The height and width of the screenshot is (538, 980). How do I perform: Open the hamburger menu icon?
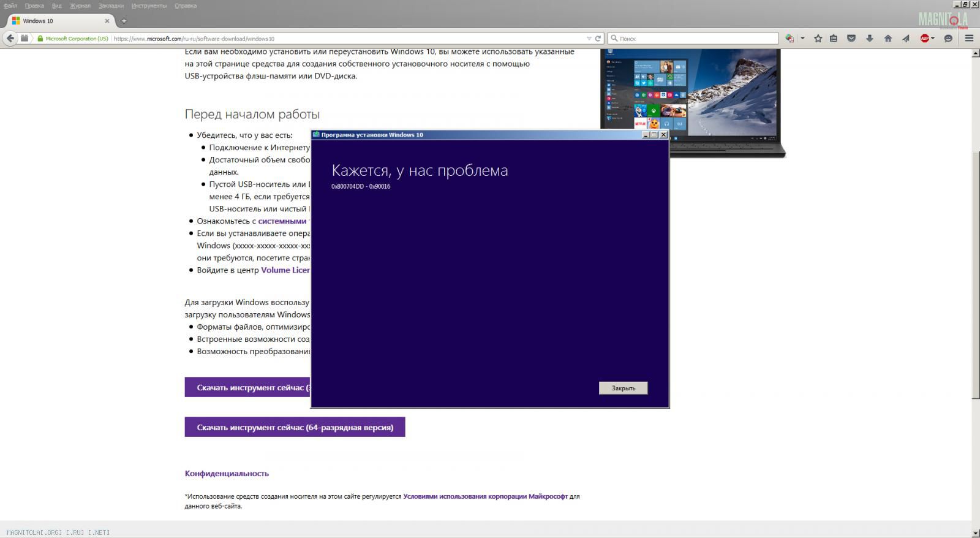coord(969,38)
